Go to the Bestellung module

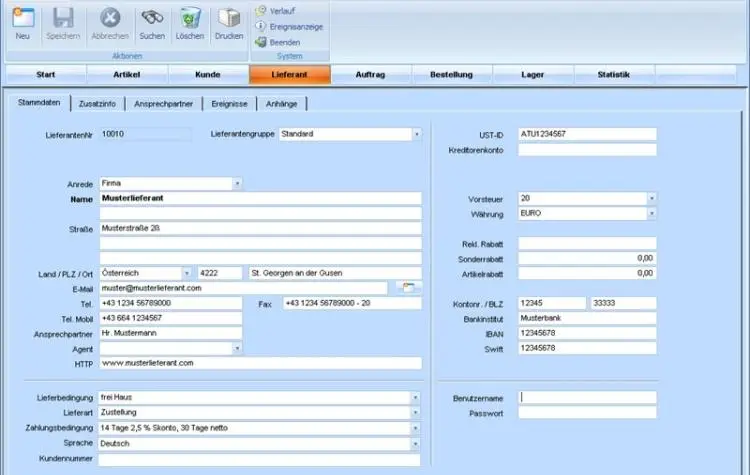(x=451, y=75)
